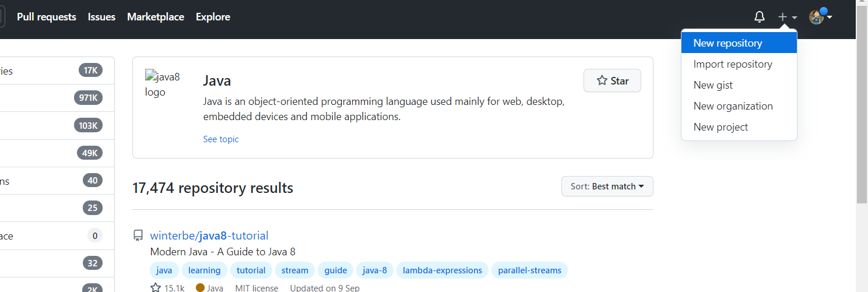Click the star count icon showing 15.1k
Viewport: 868px width, 292px height.
tap(156, 288)
